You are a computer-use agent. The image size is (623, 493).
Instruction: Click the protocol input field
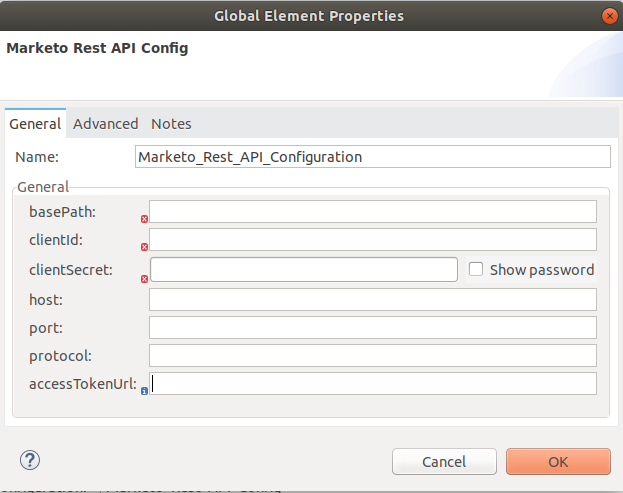point(372,356)
